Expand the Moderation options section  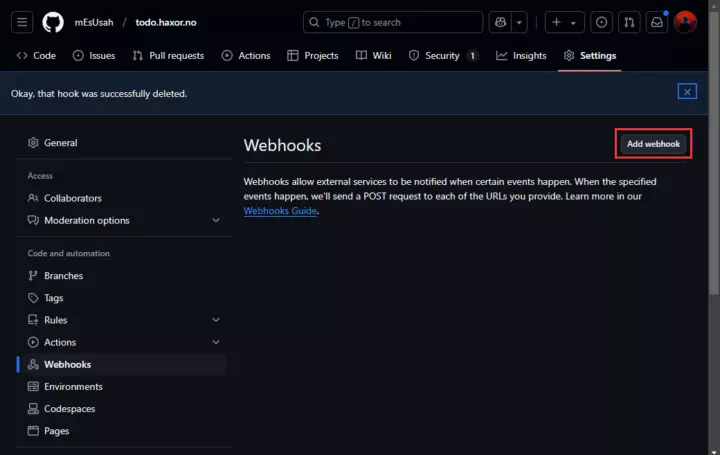[216, 220]
